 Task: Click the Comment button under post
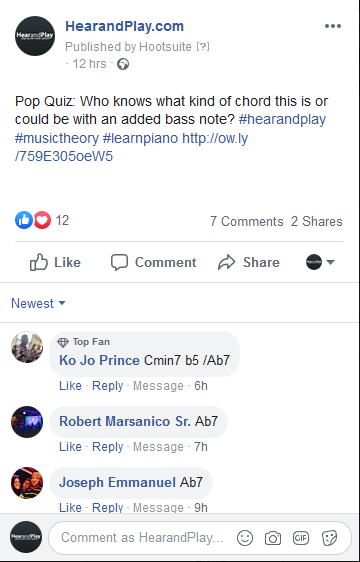(153, 262)
